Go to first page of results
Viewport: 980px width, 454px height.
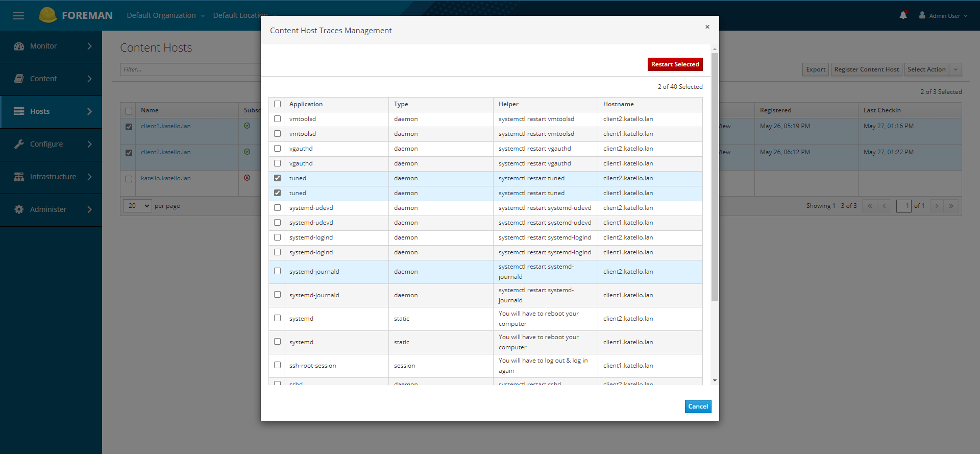coord(870,206)
